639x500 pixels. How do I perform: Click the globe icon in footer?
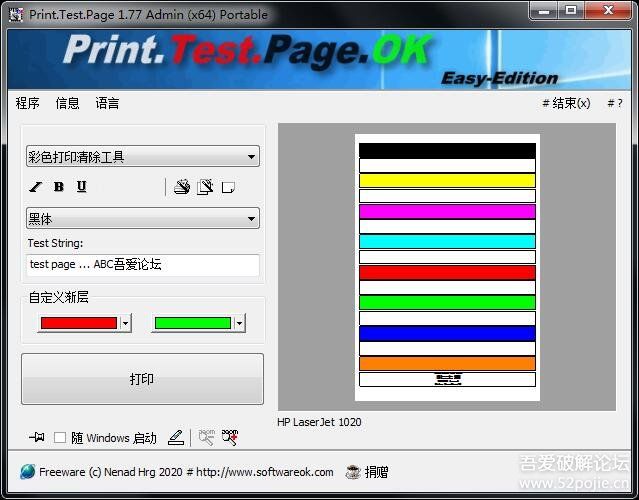pyautogui.click(x=28, y=471)
